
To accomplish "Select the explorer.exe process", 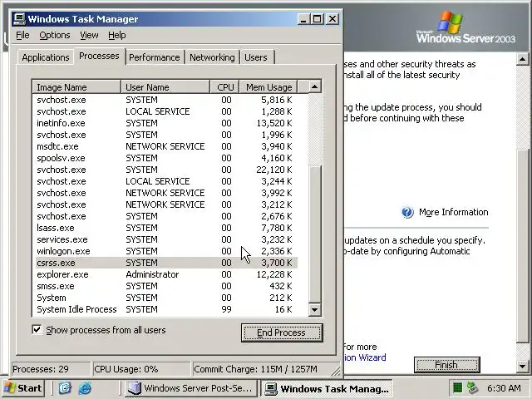I will point(166,274).
